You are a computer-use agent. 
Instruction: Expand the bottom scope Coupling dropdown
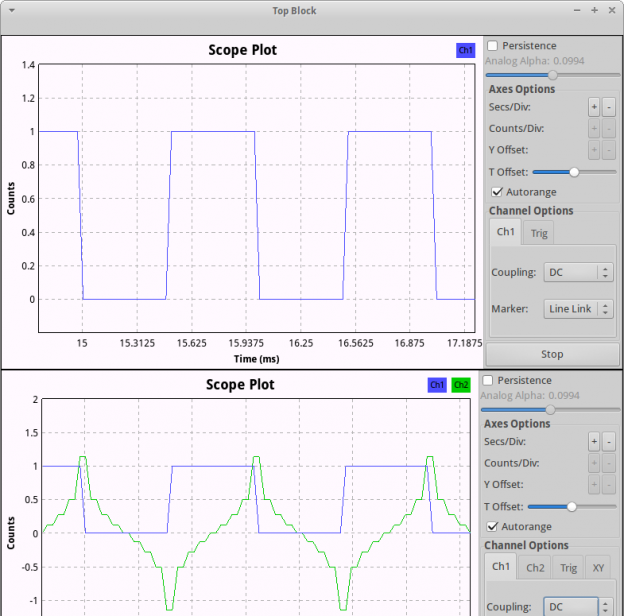click(x=578, y=607)
